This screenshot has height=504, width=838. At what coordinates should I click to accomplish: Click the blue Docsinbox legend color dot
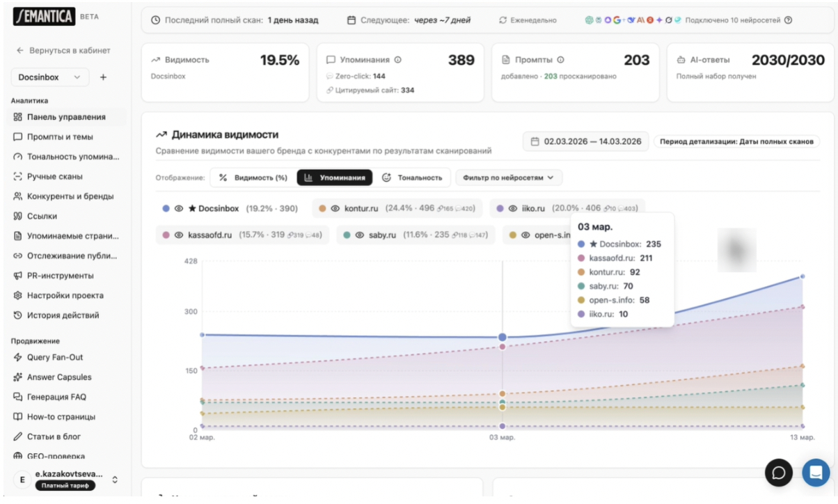(x=166, y=208)
